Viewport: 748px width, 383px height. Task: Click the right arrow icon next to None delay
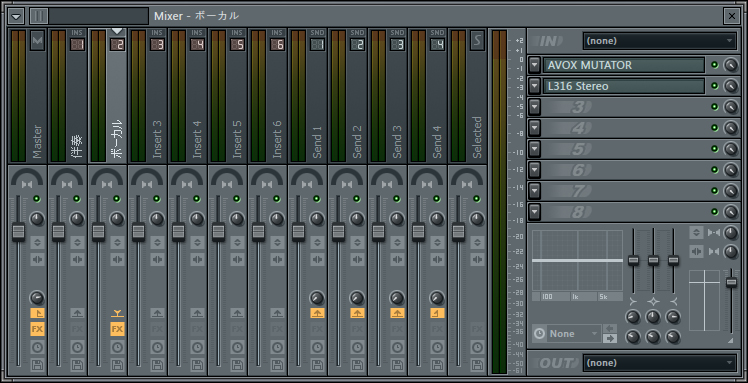(x=610, y=339)
